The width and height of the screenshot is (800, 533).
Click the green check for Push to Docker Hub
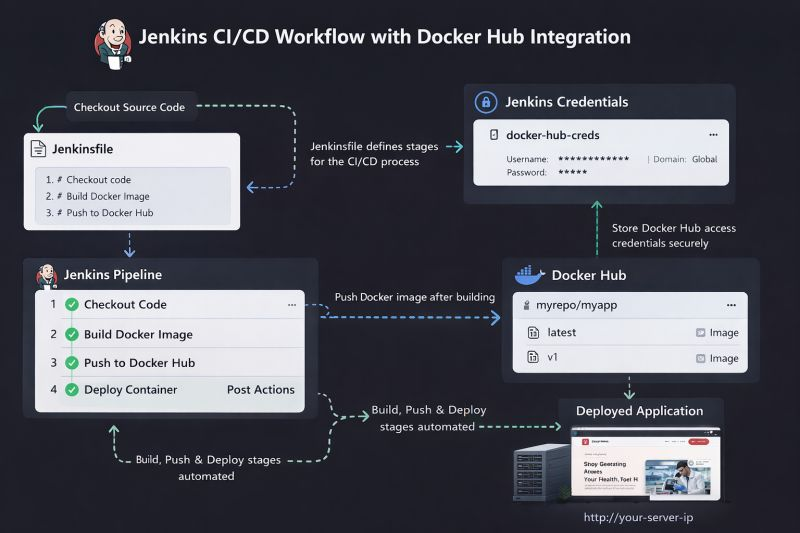[72, 363]
